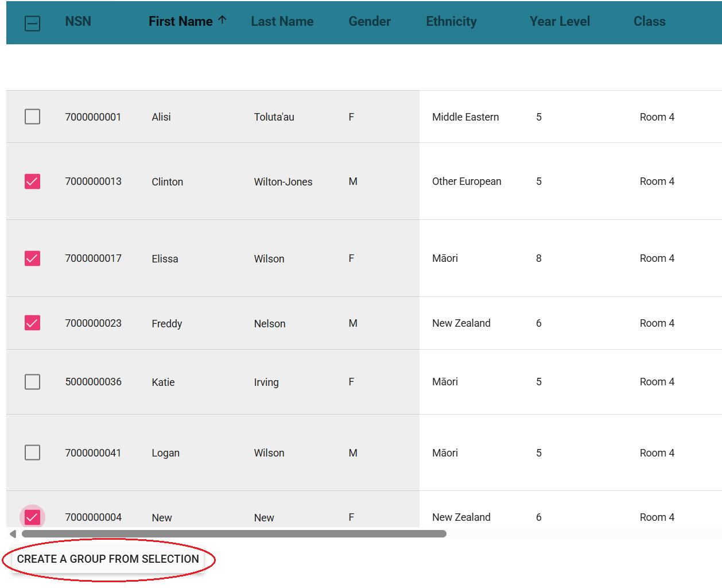Click the Gender column header
The width and height of the screenshot is (722, 588).
369,22
